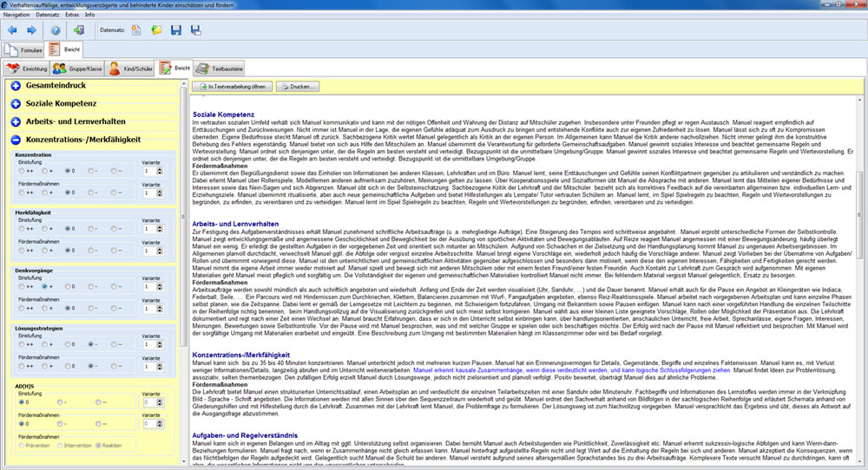Open the Datensatz menu
The height and width of the screenshot is (470, 868).
coord(48,15)
